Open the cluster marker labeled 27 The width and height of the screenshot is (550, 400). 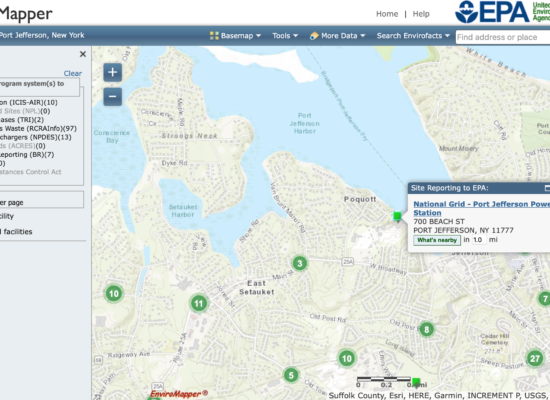(x=535, y=359)
